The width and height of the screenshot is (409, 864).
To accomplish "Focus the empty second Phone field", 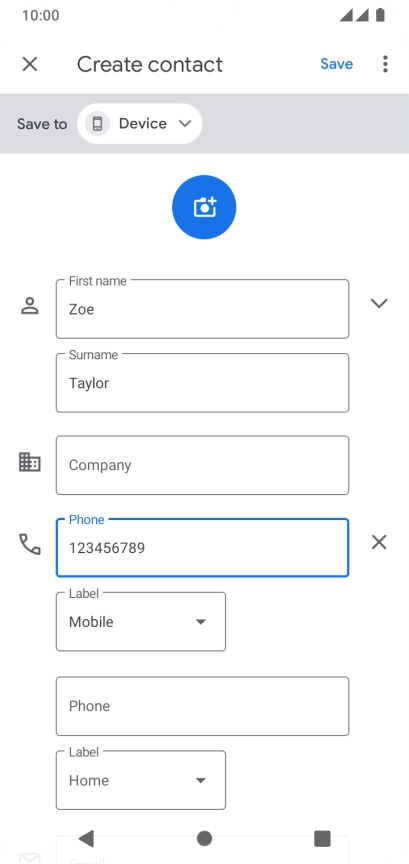I will [202, 706].
